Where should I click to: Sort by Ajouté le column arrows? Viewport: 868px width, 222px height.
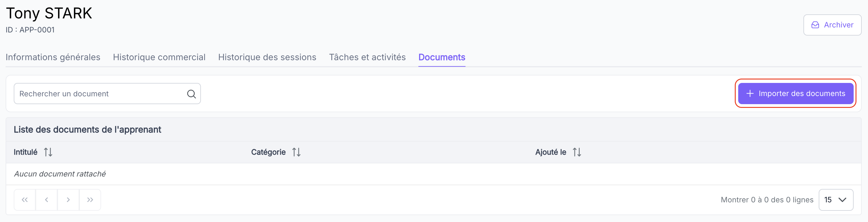(x=577, y=152)
